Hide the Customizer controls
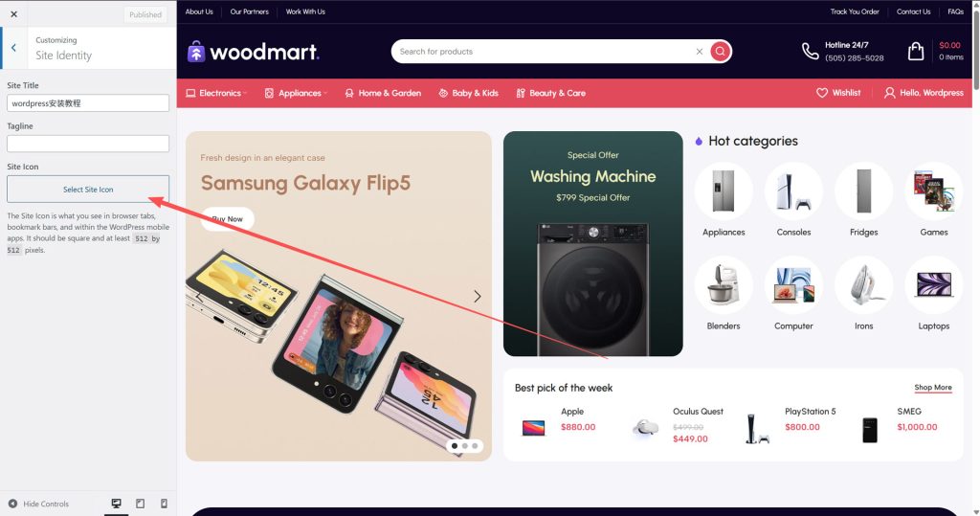 (38, 504)
